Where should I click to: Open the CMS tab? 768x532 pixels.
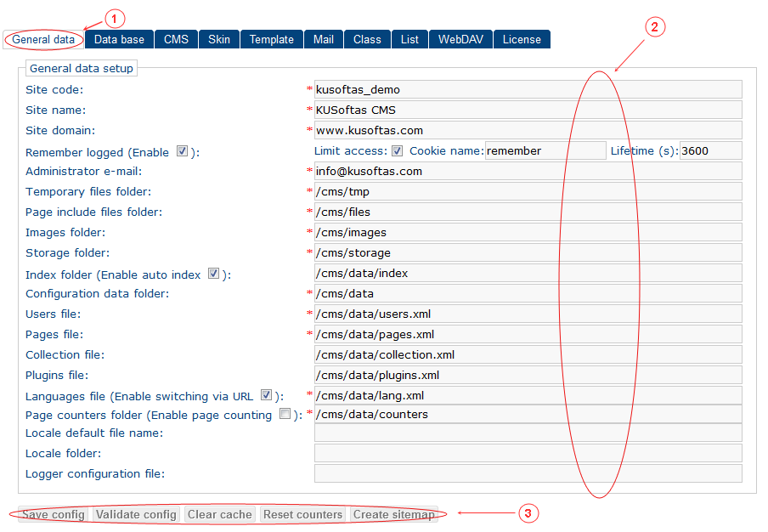(176, 40)
